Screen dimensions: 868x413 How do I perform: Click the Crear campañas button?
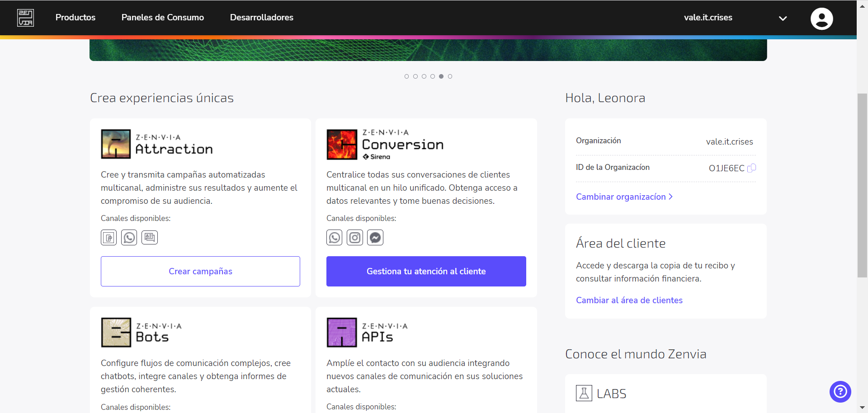pos(200,271)
